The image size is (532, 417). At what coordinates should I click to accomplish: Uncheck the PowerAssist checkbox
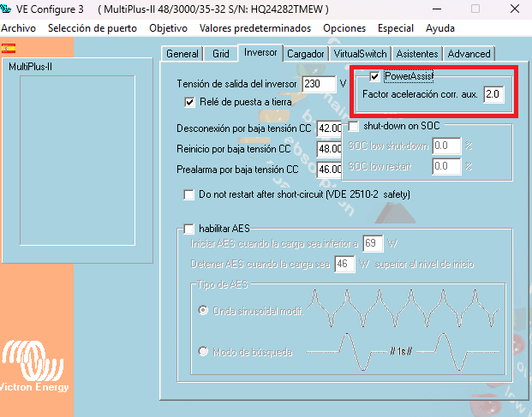[x=374, y=76]
